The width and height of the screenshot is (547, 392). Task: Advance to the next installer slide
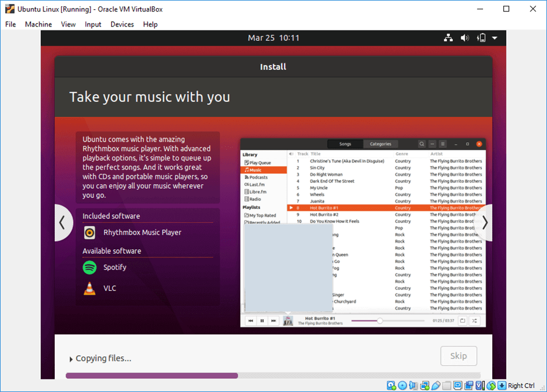[x=485, y=223]
